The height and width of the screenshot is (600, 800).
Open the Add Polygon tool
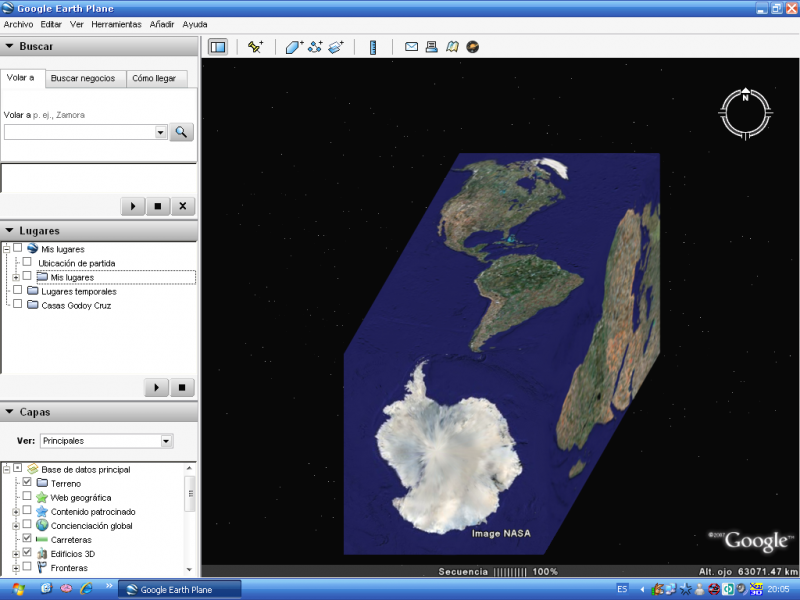tap(294, 46)
